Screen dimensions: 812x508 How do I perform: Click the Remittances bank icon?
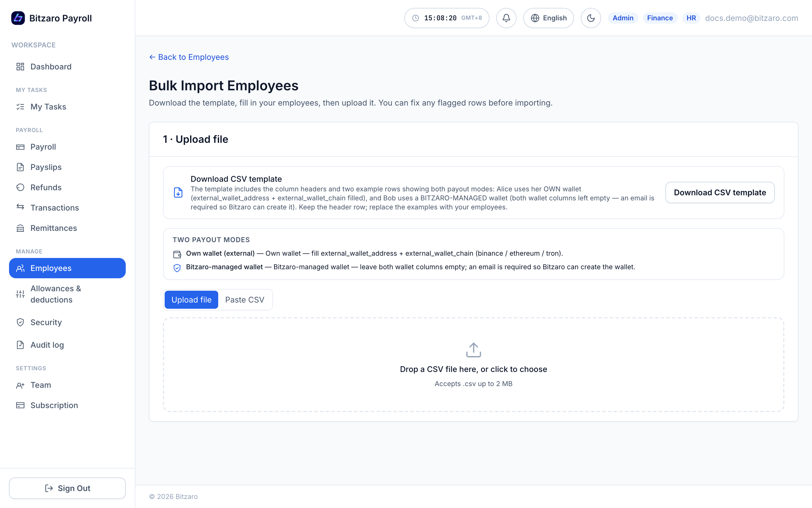[20, 228]
